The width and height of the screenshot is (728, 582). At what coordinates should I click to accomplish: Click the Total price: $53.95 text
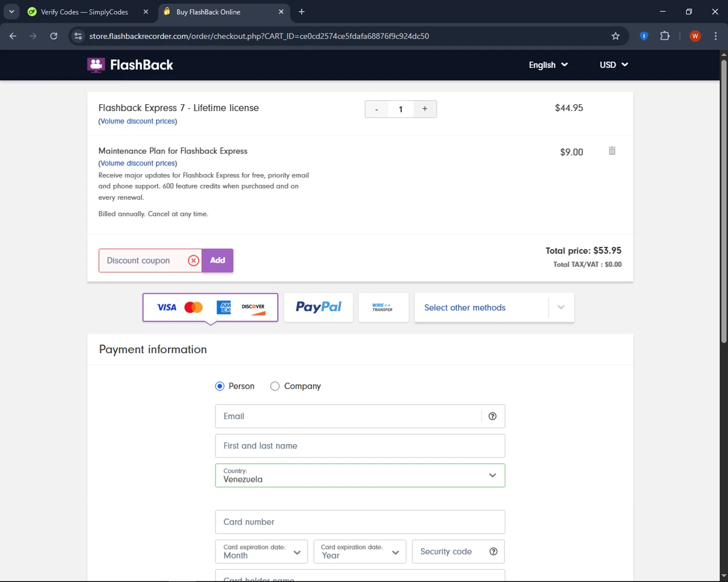click(583, 251)
